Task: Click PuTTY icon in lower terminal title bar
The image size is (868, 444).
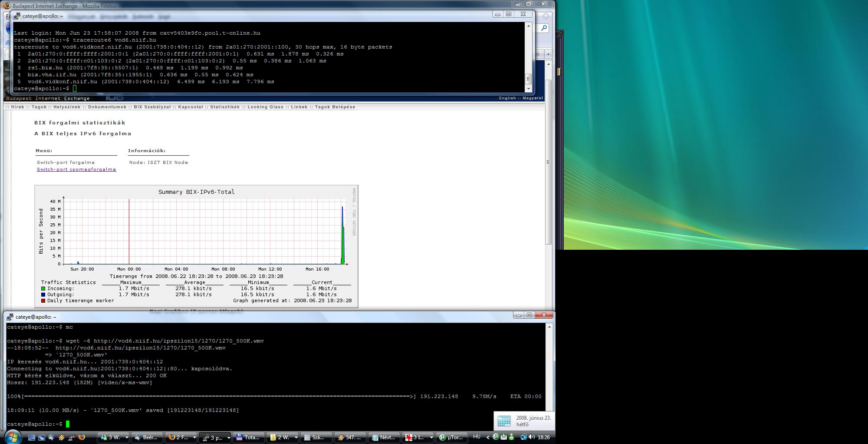Action: (10, 317)
